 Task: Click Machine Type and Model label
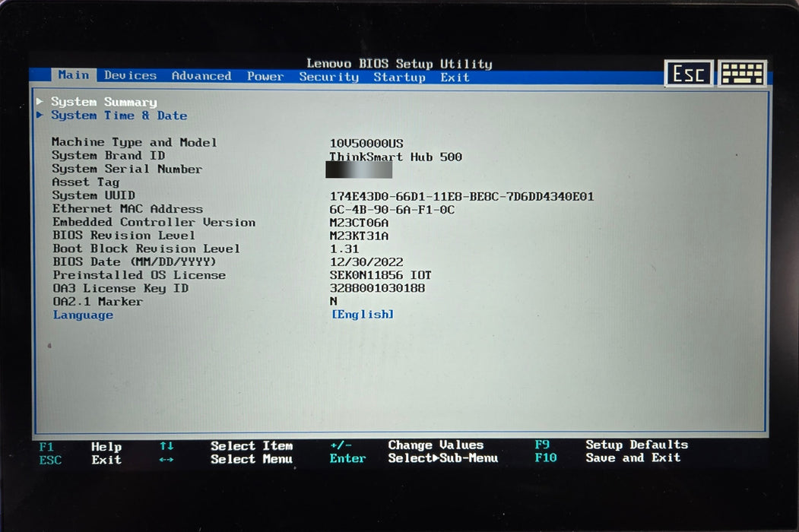point(134,142)
